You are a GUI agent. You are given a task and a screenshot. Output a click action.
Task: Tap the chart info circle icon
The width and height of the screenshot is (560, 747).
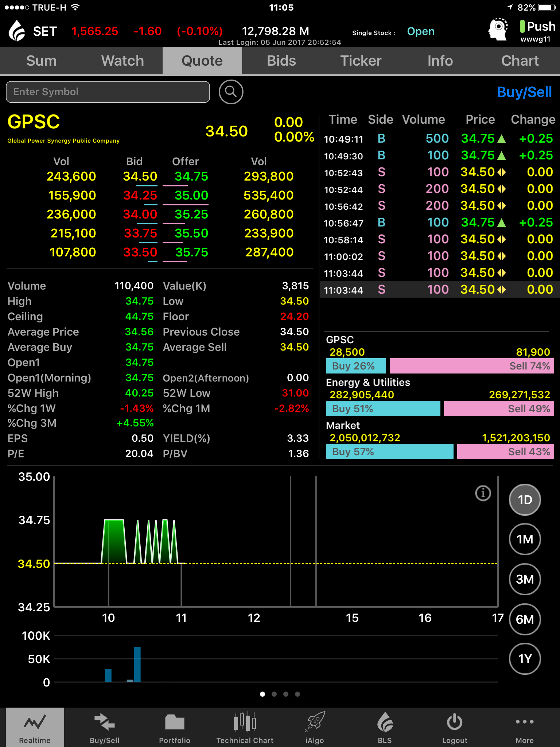pos(483,493)
